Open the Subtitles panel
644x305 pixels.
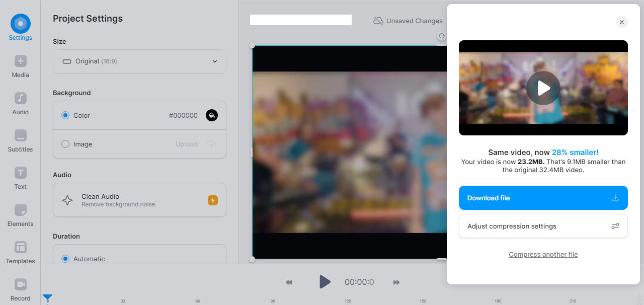coord(20,140)
